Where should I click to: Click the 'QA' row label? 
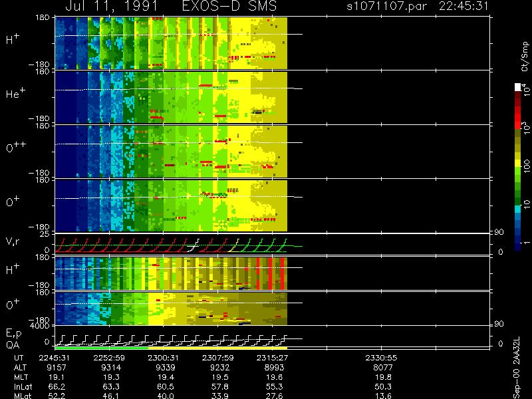coord(13,344)
